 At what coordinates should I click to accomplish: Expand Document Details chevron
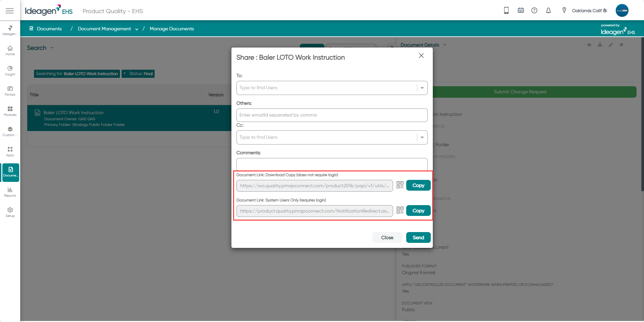tap(445, 45)
